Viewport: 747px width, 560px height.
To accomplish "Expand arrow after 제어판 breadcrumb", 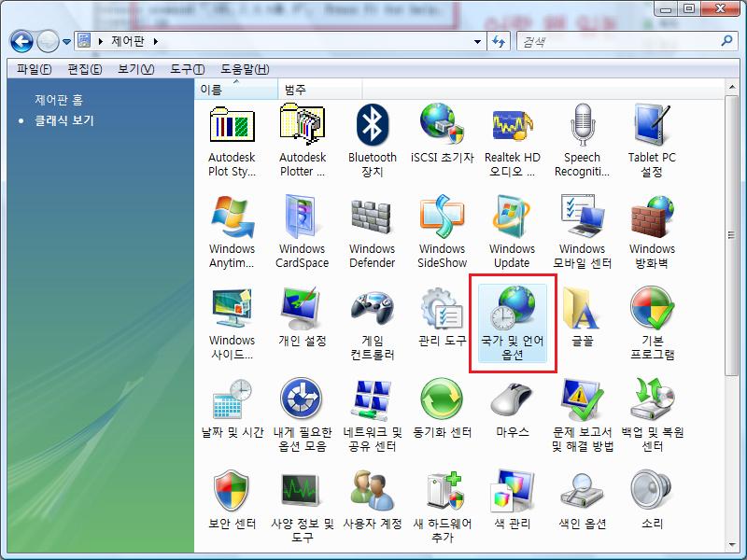I will point(156,41).
